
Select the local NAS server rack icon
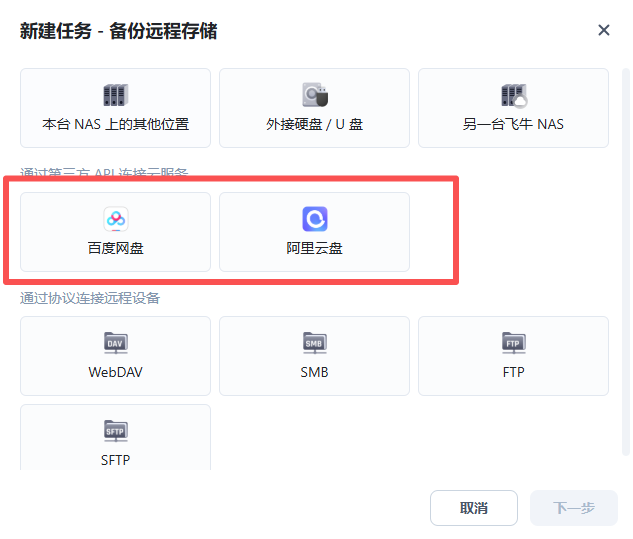click(115, 95)
